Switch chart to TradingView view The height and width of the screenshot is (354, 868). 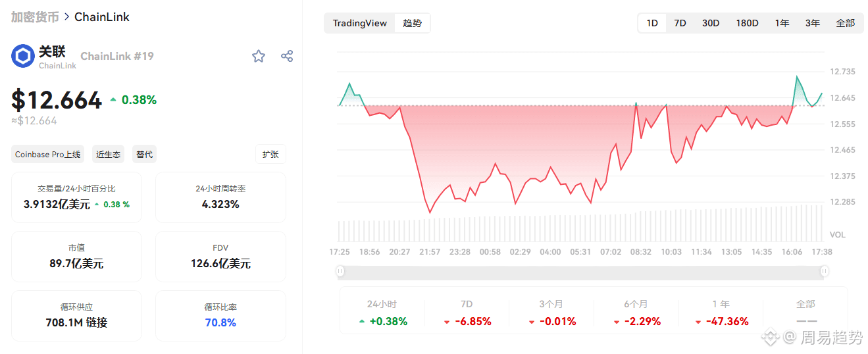(x=359, y=23)
